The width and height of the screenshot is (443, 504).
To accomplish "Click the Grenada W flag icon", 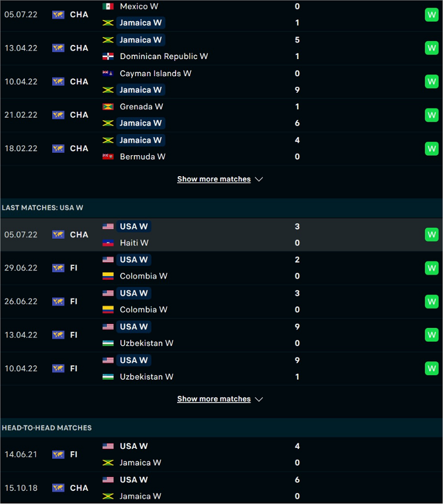I will (x=108, y=107).
